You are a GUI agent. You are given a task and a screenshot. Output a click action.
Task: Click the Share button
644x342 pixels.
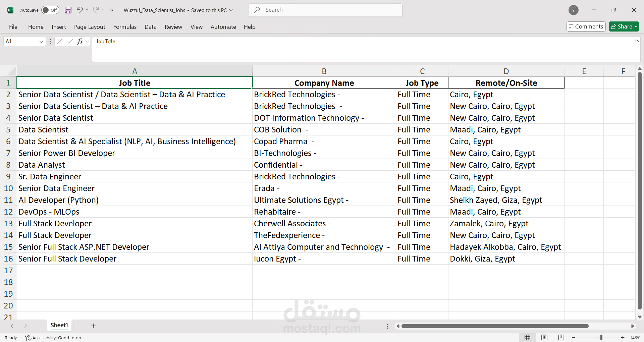pos(624,26)
